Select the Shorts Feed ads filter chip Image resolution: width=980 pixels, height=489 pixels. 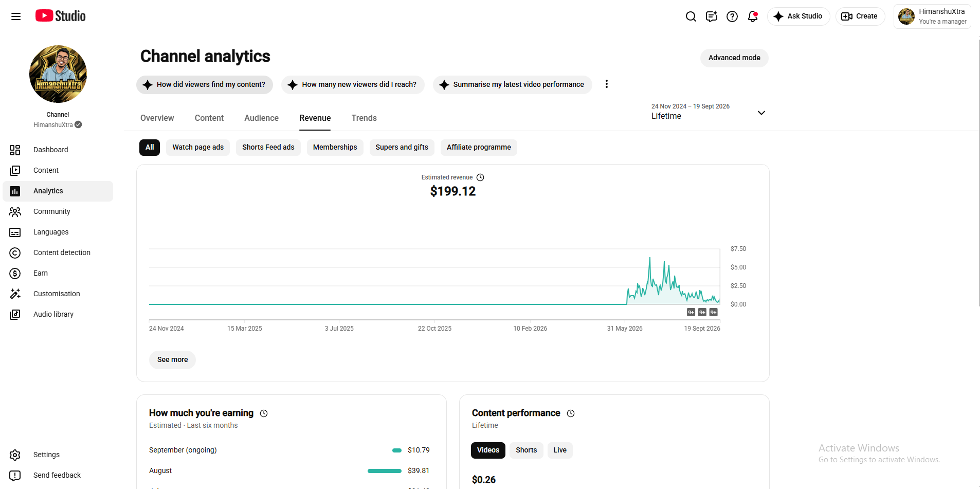pos(268,147)
